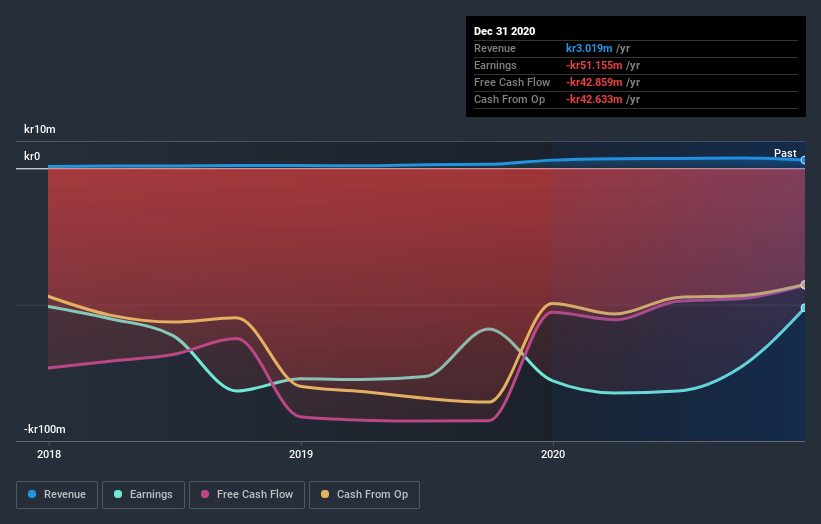
Task: Select the 2020 x-axis label
Action: coord(553,454)
